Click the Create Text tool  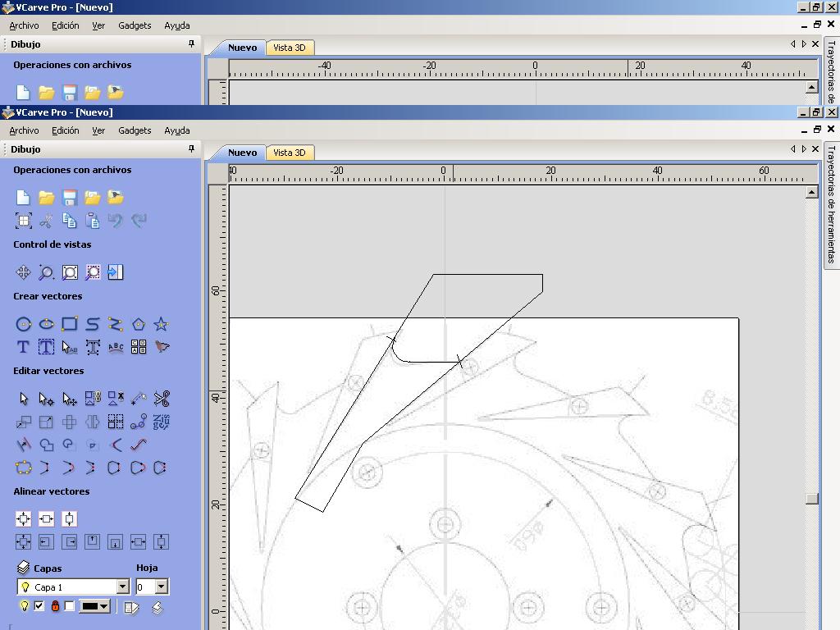click(x=24, y=347)
